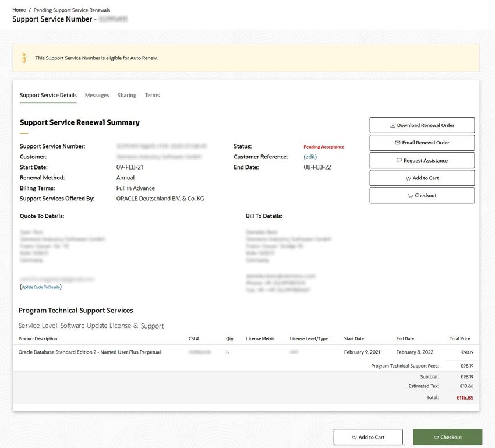Viewport: 495px width, 448px height.
Task: Click the green Checkout button
Action: (x=448, y=437)
